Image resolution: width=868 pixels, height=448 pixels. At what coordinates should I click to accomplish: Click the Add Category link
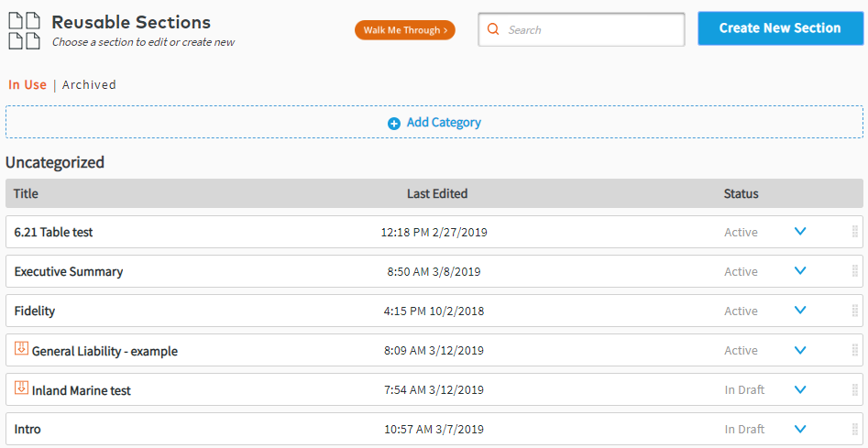444,123
